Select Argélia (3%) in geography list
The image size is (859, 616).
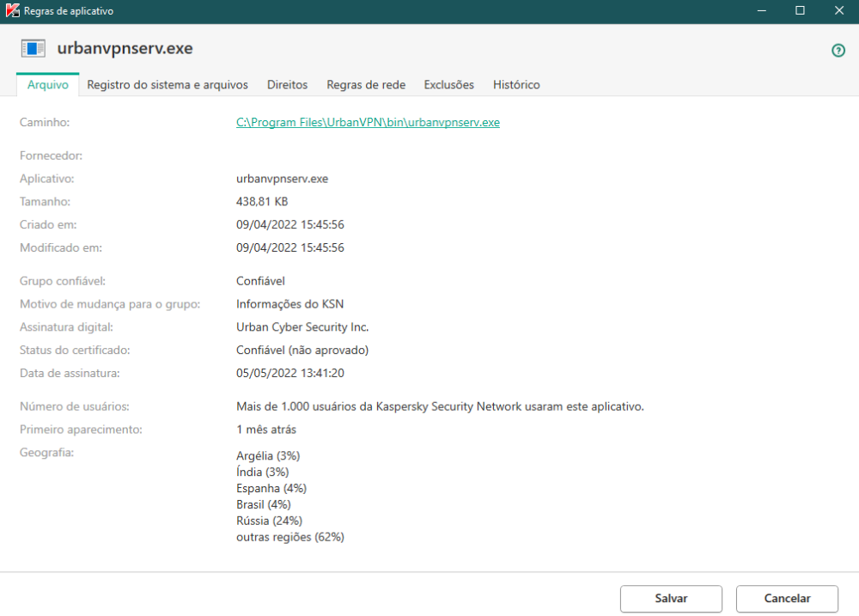tap(268, 456)
